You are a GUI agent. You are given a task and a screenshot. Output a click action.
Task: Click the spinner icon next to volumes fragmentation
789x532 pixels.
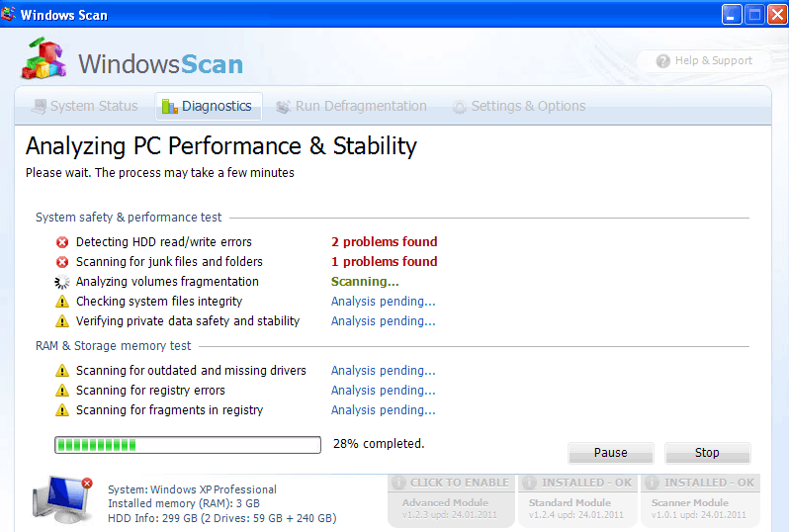pos(62,282)
